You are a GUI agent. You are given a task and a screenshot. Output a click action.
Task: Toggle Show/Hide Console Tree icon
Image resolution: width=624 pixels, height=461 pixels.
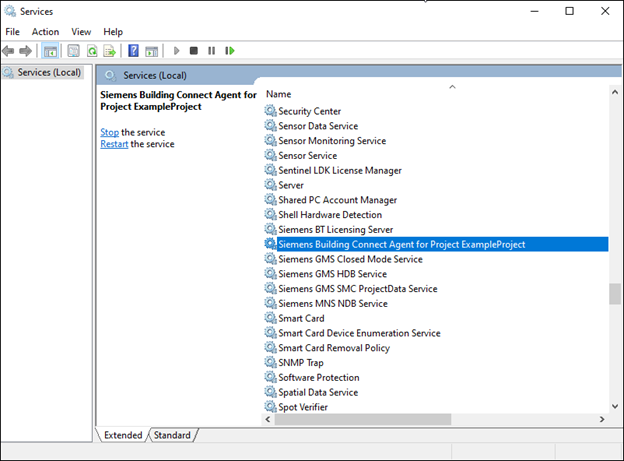tap(50, 50)
